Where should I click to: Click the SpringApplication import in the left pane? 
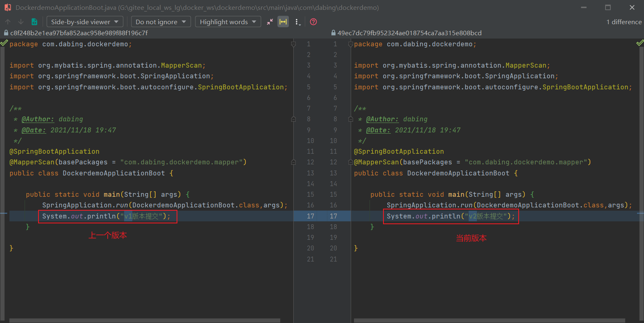tap(111, 76)
